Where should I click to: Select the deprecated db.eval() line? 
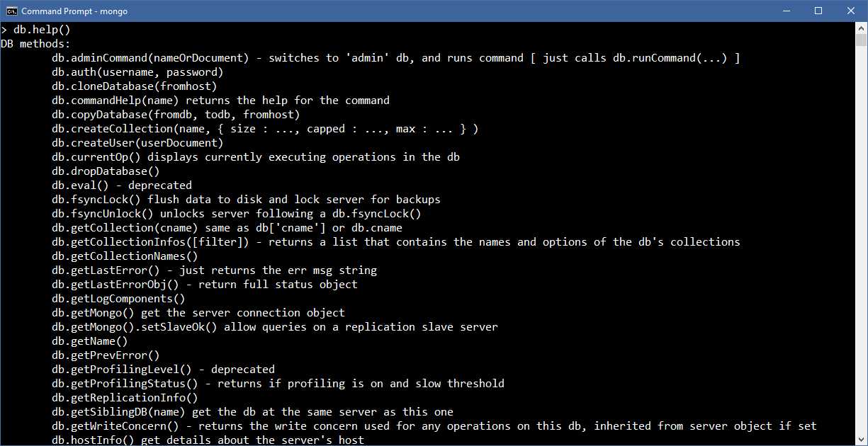[120, 185]
